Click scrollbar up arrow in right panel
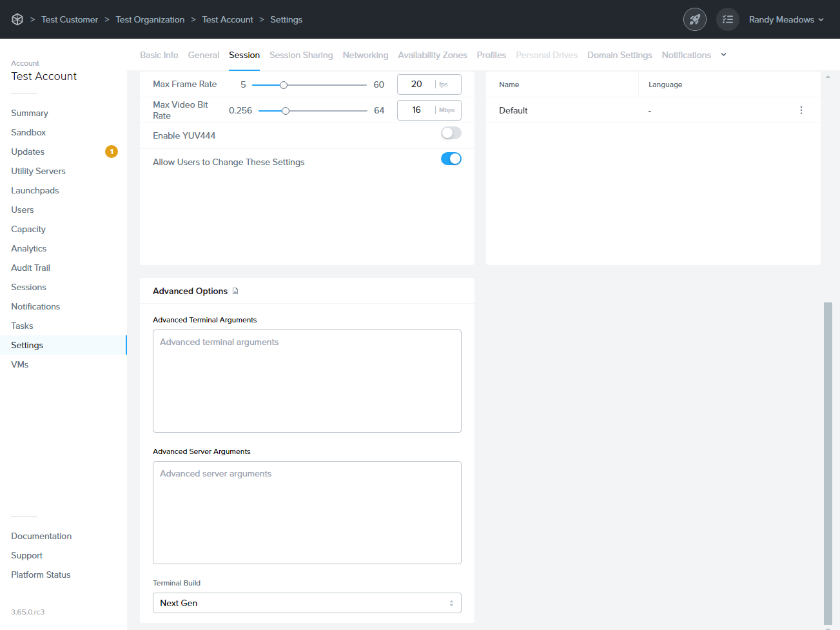The image size is (840, 630). 828,77
